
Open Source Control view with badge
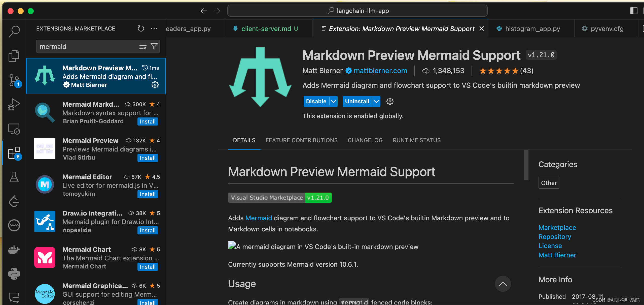point(15,80)
